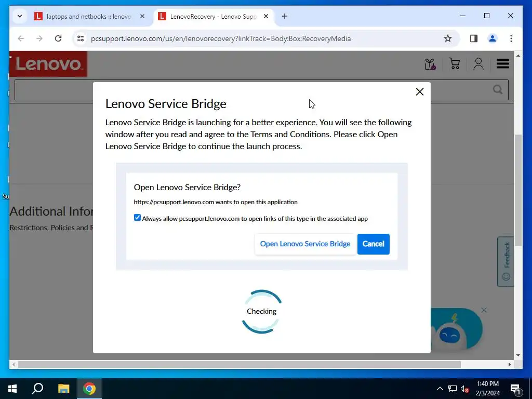Click the scroll up arrow
The width and height of the screenshot is (532, 399).
pyautogui.click(x=518, y=56)
